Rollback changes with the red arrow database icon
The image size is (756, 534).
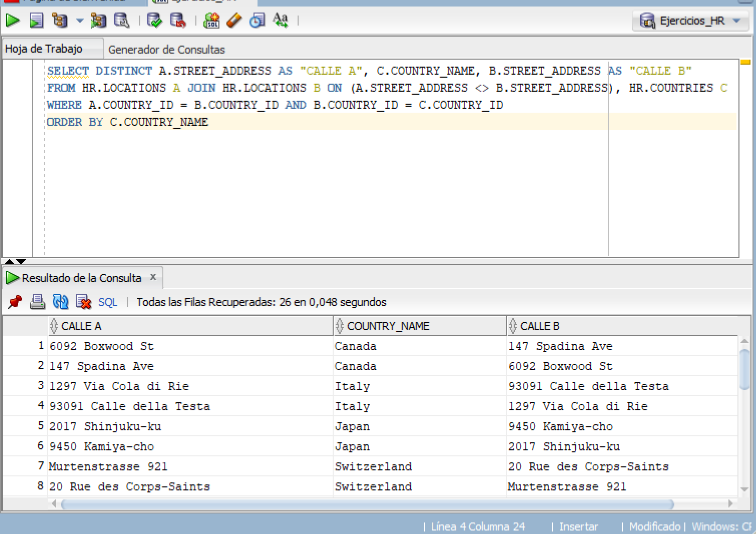pos(178,21)
